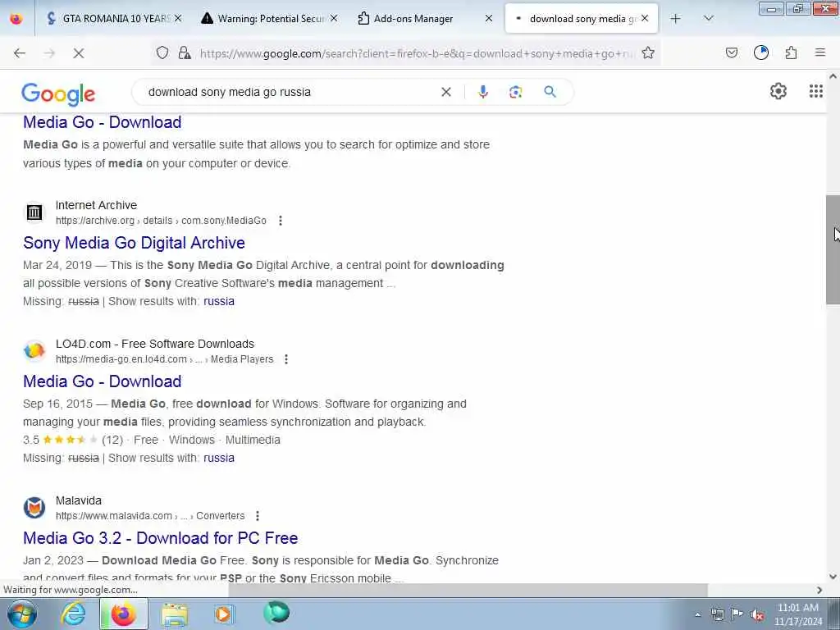Click the 3.5 star rating line

coord(152,440)
